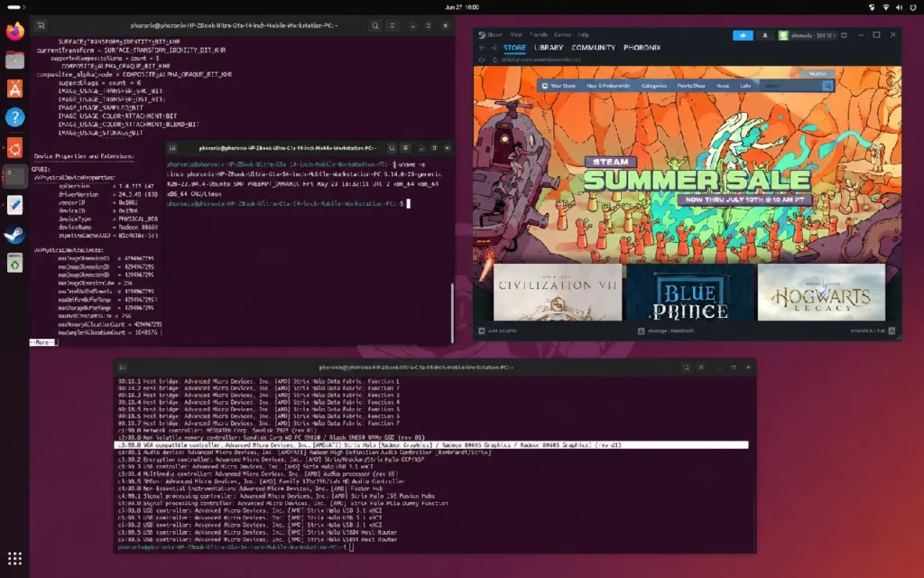
Task: Go forward in the Steam client
Action: [x=494, y=48]
